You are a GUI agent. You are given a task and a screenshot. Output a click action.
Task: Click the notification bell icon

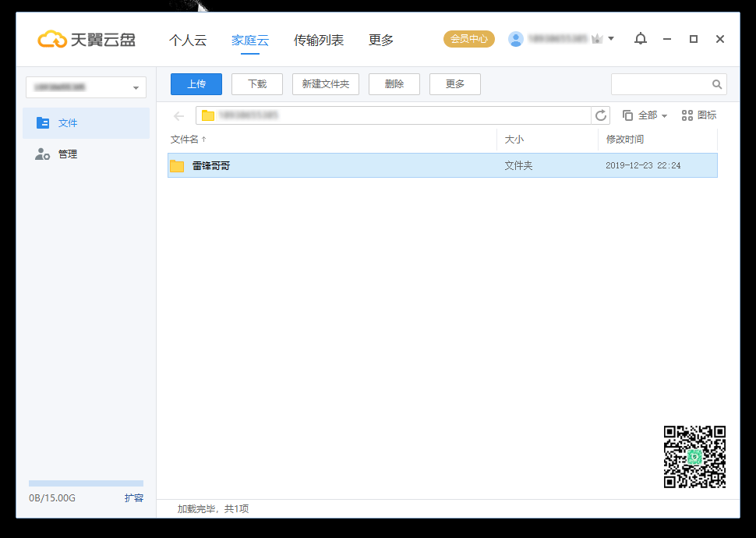(x=641, y=39)
